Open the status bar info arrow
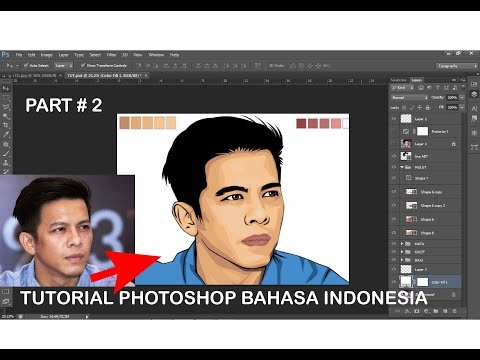 87,317
